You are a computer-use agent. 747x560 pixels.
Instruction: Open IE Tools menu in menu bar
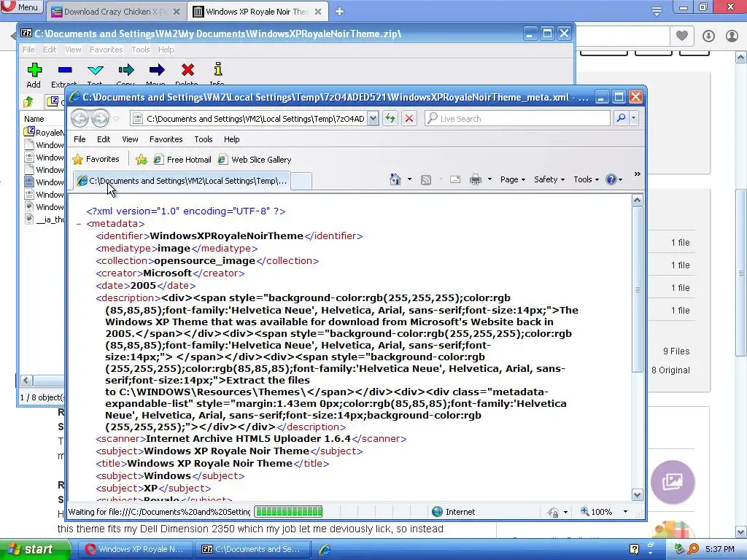(204, 139)
